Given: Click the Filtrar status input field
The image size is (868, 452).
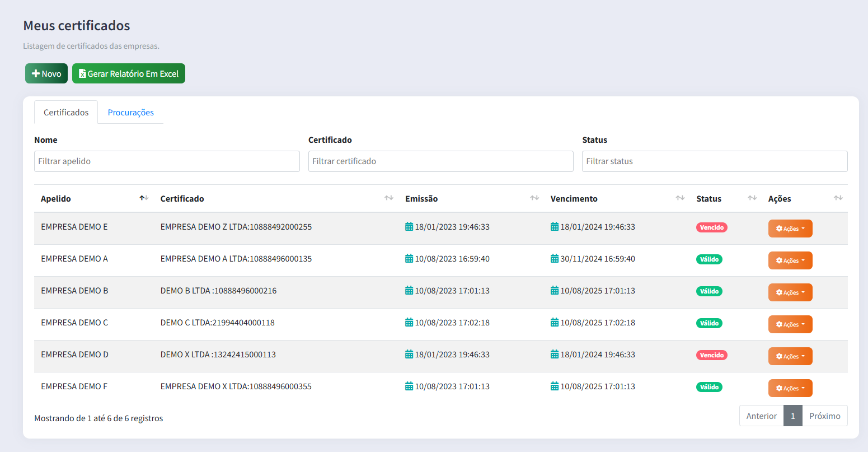Looking at the screenshot, I should [x=714, y=161].
